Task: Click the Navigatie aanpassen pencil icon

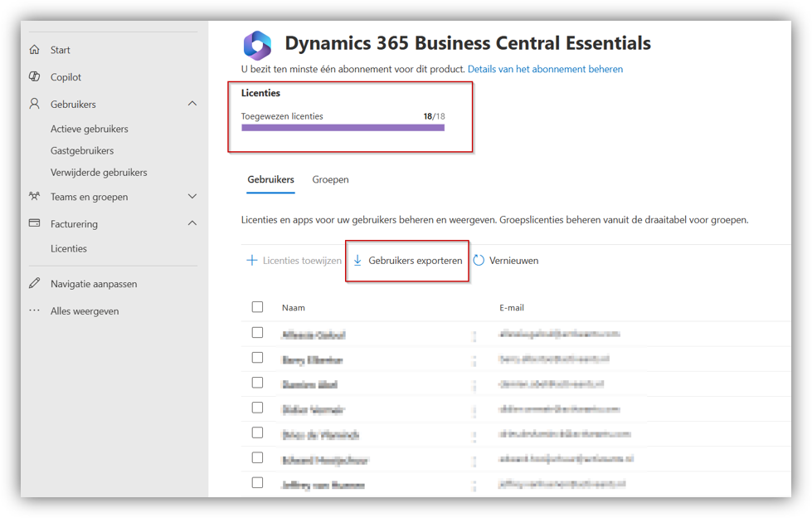Action: click(x=34, y=283)
